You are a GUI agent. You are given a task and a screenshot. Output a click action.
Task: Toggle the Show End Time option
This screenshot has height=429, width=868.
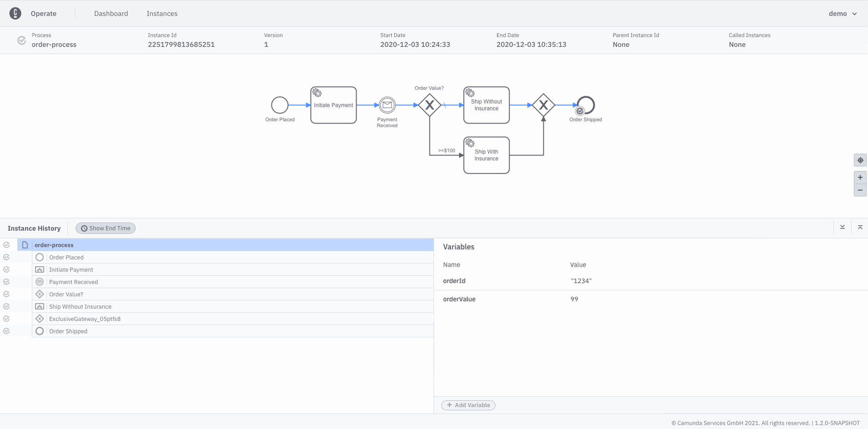(x=105, y=228)
